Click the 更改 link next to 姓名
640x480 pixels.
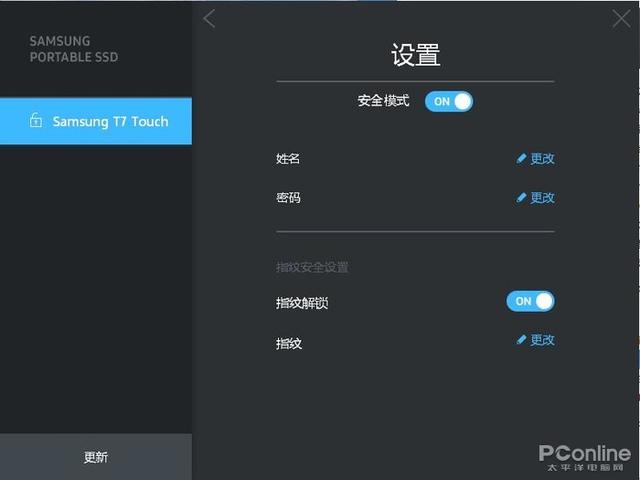tap(542, 159)
